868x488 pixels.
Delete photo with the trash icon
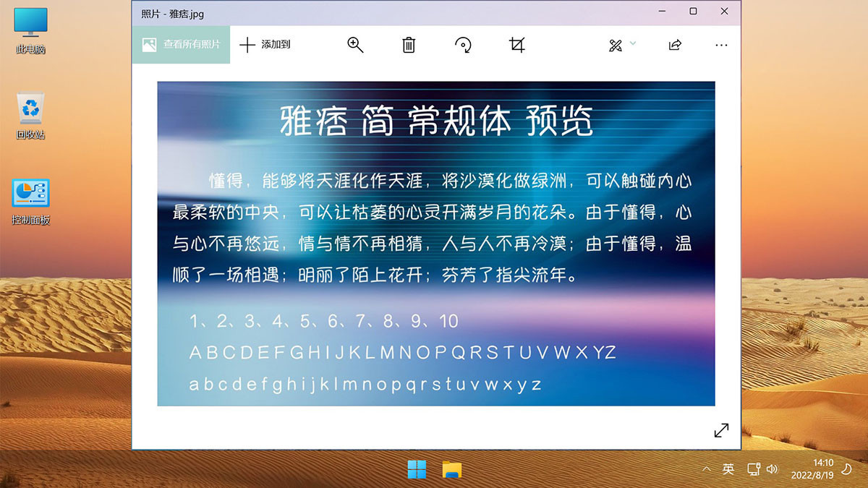(409, 45)
